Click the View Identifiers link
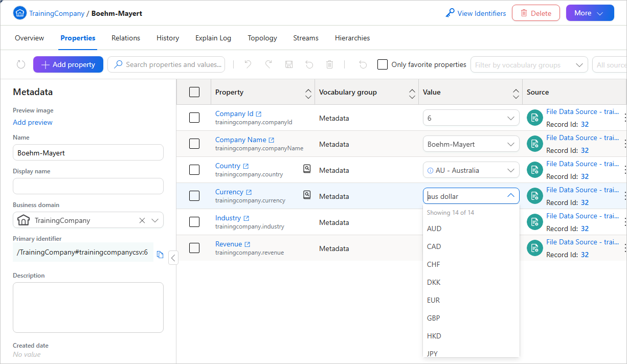This screenshot has height=364, width=627. pos(476,13)
